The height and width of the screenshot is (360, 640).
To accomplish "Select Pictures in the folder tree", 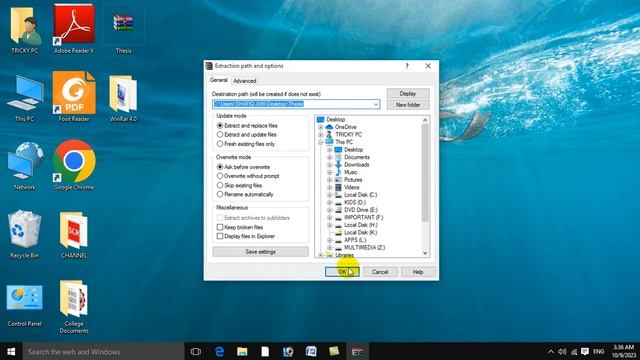I will [x=353, y=180].
